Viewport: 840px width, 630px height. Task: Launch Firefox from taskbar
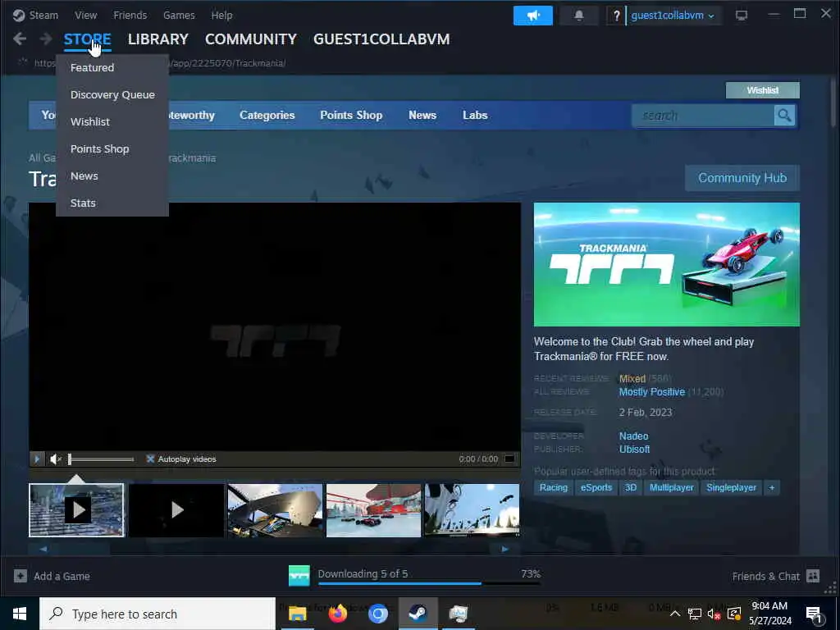pos(337,614)
